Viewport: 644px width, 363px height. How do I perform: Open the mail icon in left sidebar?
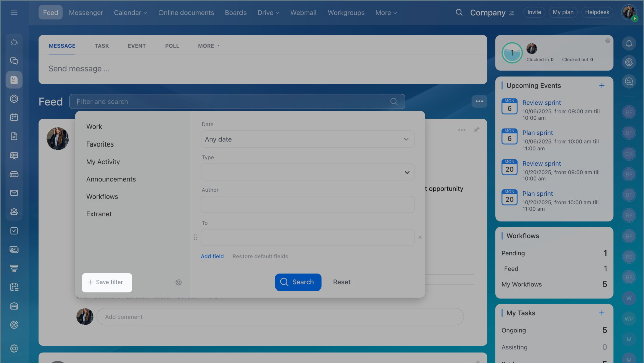[x=14, y=193]
